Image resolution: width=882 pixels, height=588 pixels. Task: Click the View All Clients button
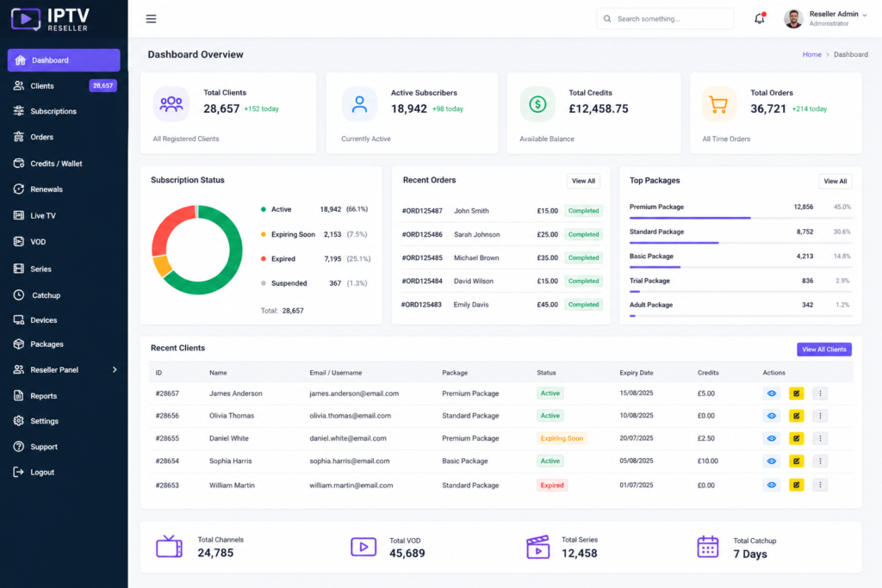pos(824,349)
